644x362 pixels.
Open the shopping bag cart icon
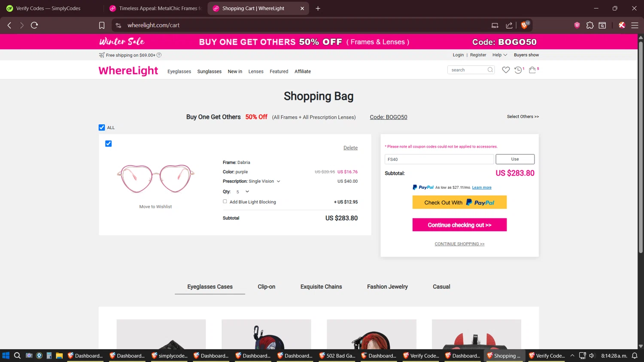(x=532, y=70)
